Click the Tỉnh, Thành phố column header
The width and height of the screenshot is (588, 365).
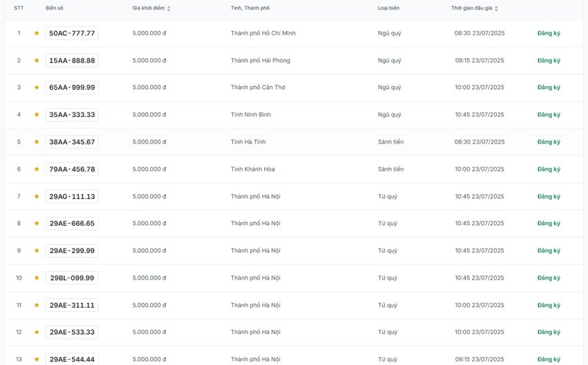[250, 8]
